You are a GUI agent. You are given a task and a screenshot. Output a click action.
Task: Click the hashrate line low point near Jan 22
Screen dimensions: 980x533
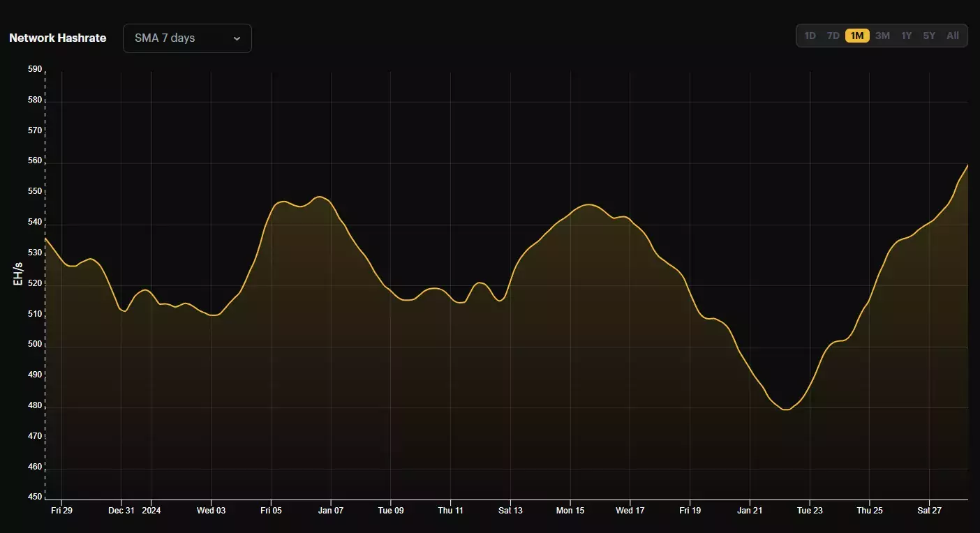786,410
